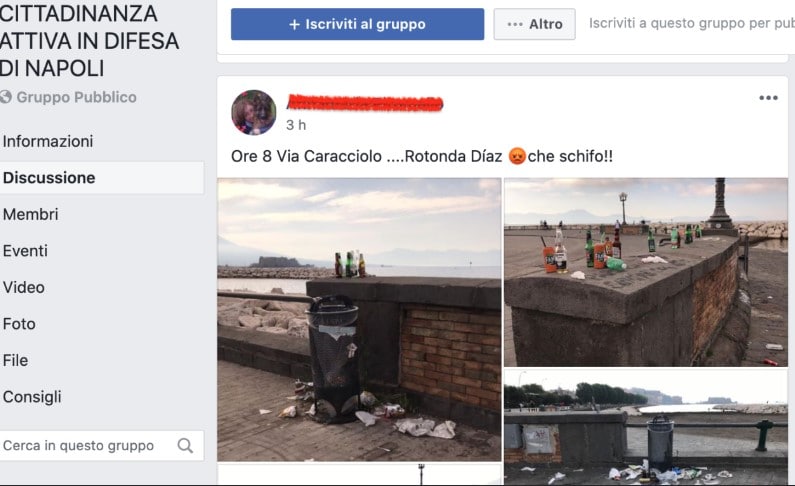
Task: Open the trash bin photo by brick wall
Action: 359,319
